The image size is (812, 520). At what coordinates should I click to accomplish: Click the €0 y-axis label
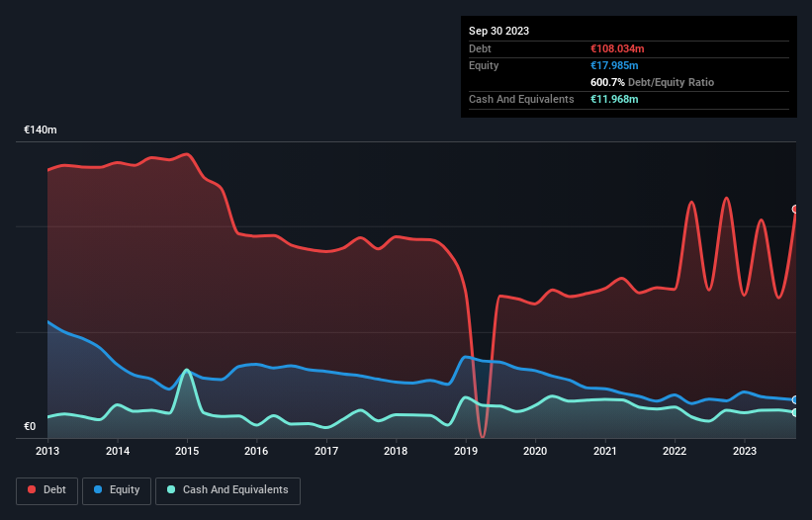(x=30, y=426)
